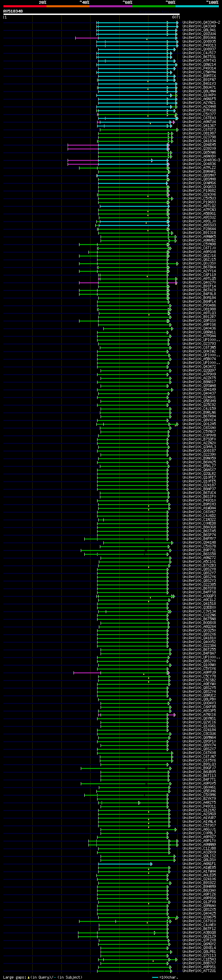Viewport: 222px width, 980px height.
Task: Select the UniRef100_Q03250 label
Action: click(199, 630)
